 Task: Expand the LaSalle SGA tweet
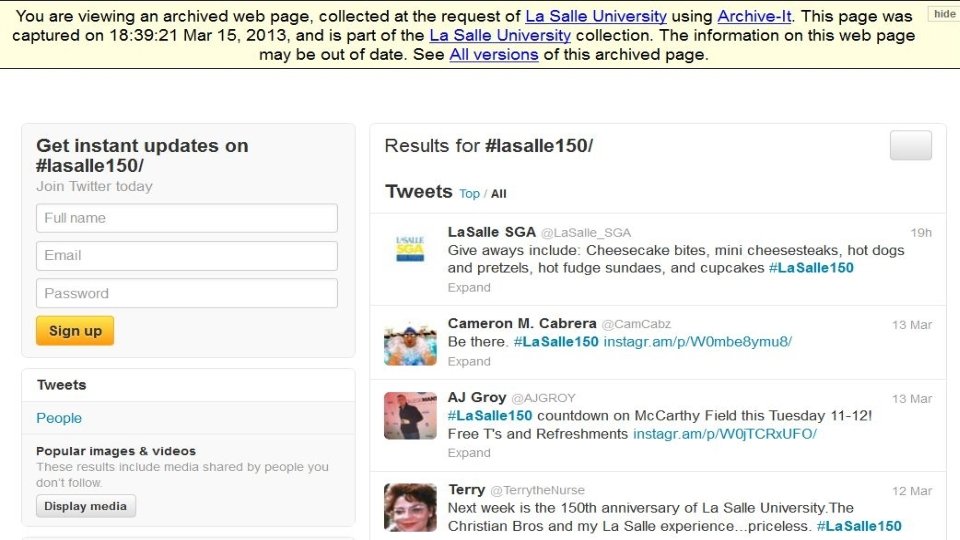tap(469, 287)
